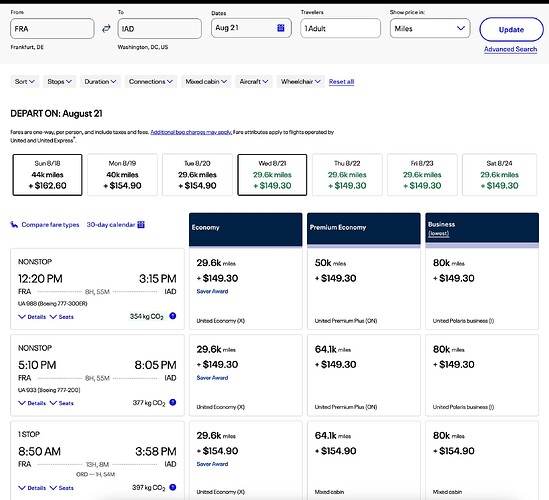This screenshot has height=500, width=549.
Task: Click the Compare fare types seat icon
Action: coord(14,224)
